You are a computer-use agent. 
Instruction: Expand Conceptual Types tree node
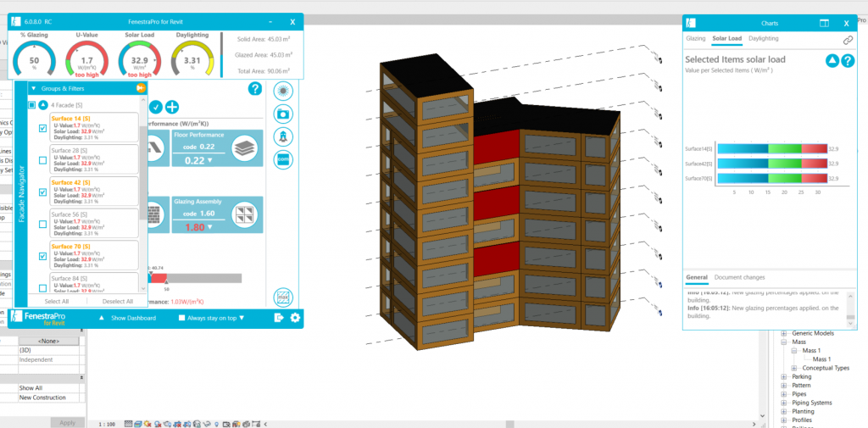coord(795,368)
